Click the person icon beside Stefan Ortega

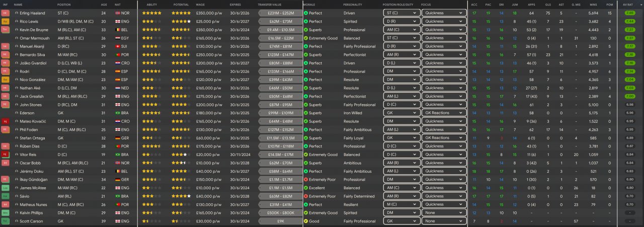[x=17, y=137]
